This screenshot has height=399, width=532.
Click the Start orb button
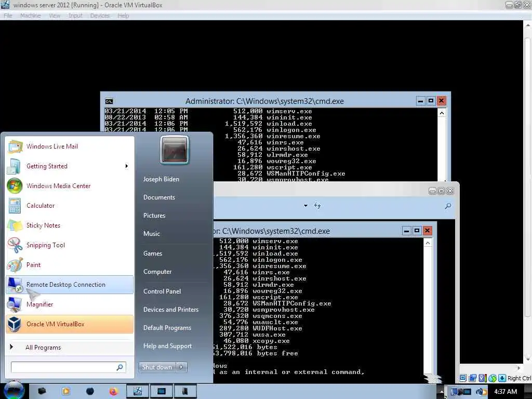14,390
